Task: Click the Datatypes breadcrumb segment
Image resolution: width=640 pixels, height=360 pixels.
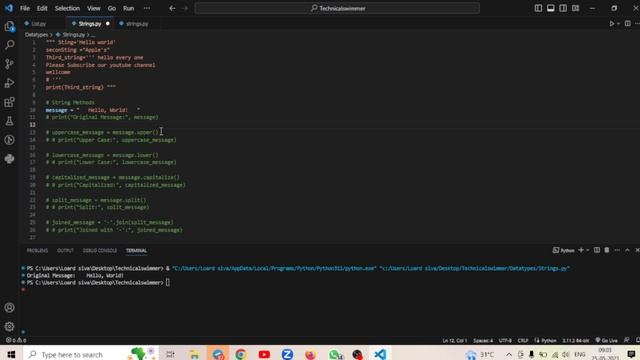Action: coord(36,35)
